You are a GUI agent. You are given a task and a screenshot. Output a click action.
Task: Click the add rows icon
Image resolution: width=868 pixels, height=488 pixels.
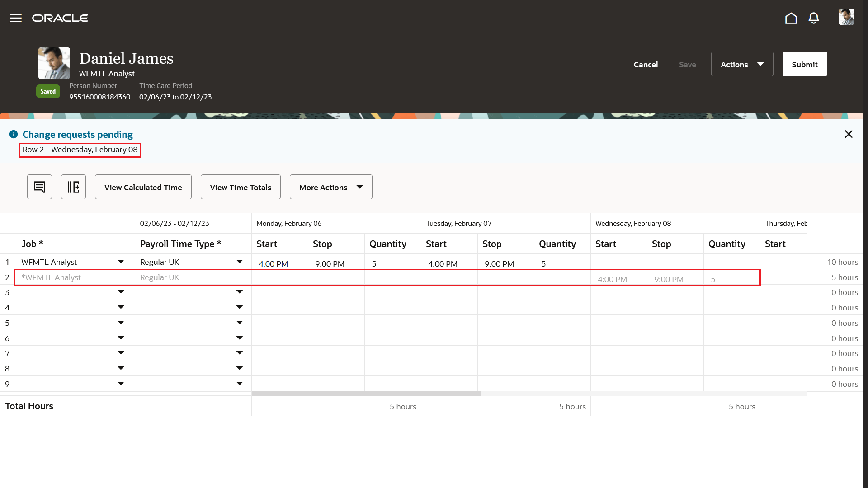73,187
